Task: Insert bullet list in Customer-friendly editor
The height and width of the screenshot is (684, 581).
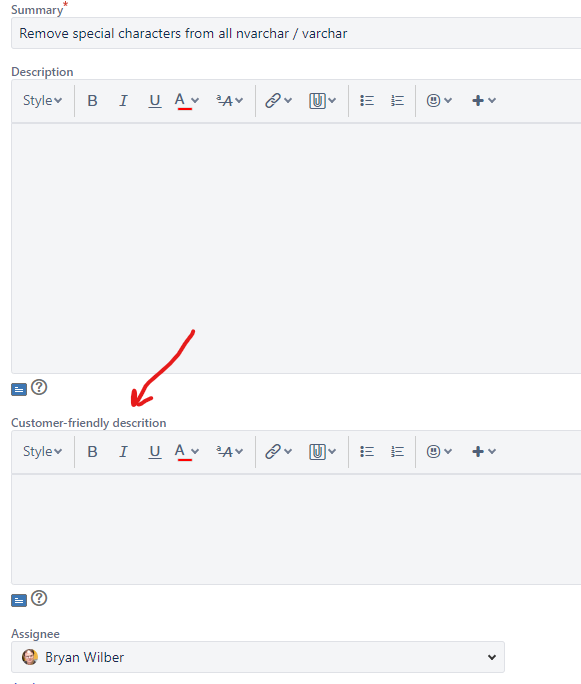Action: click(x=367, y=451)
